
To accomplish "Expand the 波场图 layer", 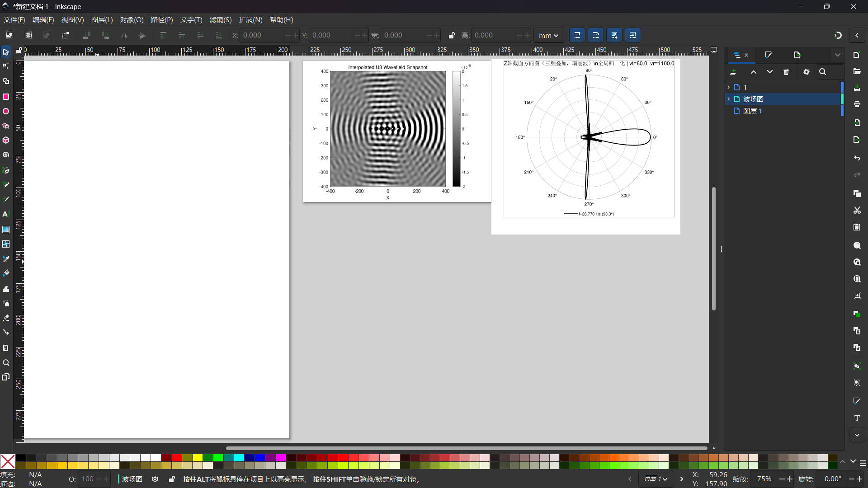I will click(728, 99).
